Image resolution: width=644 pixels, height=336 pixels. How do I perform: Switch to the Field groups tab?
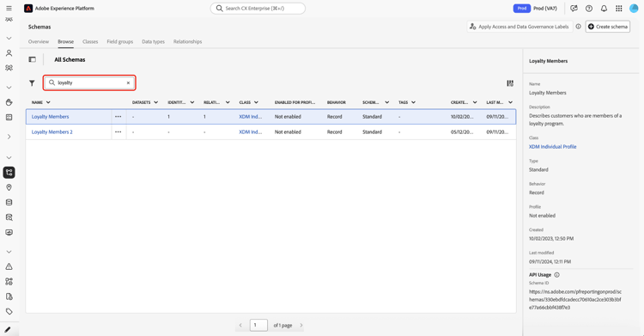point(120,41)
